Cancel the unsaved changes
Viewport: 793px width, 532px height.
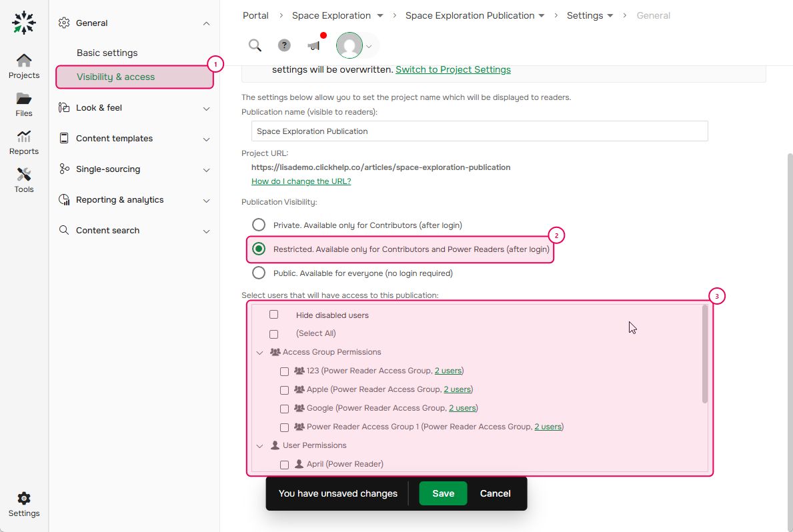point(495,493)
